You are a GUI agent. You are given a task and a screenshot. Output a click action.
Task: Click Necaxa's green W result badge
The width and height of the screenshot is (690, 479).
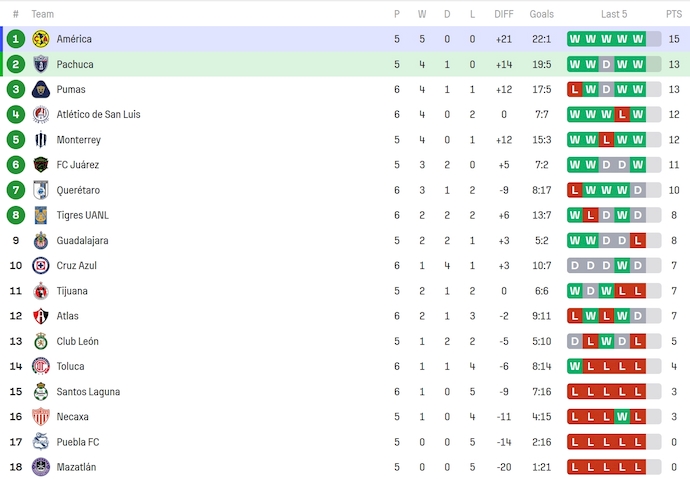pyautogui.click(x=622, y=417)
